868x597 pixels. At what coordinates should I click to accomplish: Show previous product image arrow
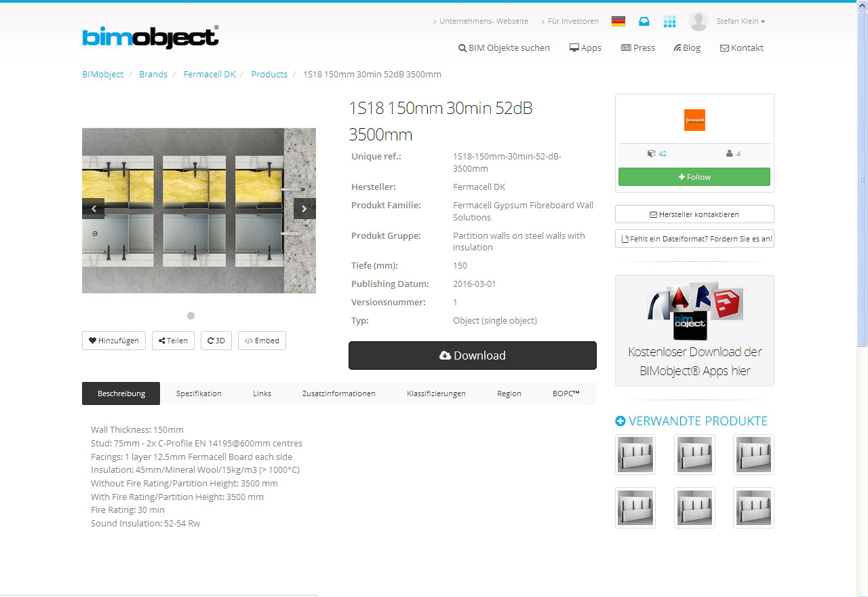click(x=94, y=208)
